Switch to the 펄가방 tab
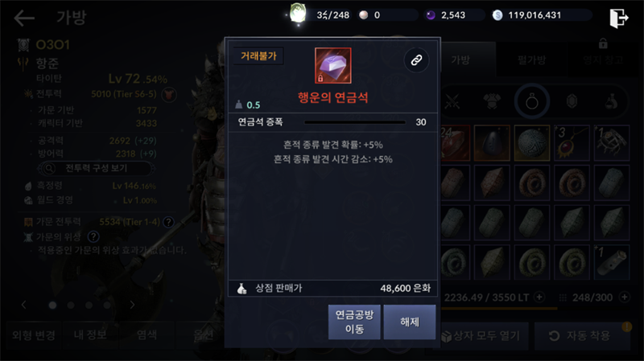 click(x=531, y=60)
